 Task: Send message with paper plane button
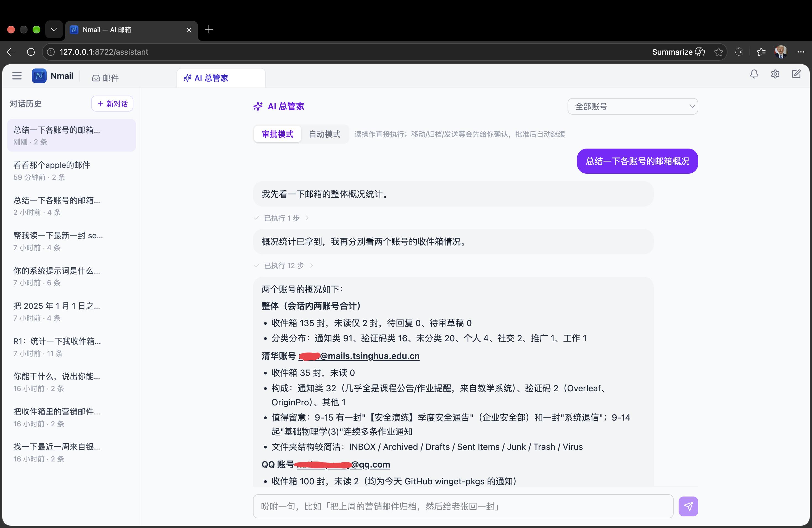tap(688, 506)
